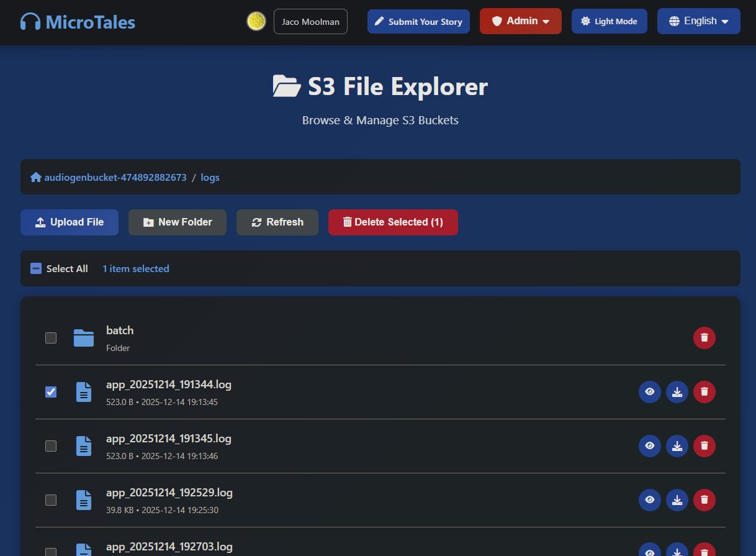Preview app_20251214_191344.log with eye icon
The image size is (756, 556).
click(x=649, y=392)
